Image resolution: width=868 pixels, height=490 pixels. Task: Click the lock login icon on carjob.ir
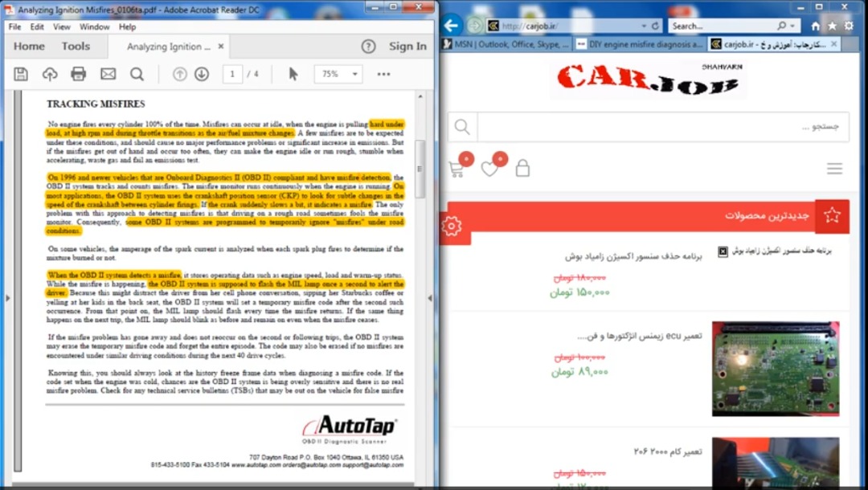pyautogui.click(x=522, y=168)
